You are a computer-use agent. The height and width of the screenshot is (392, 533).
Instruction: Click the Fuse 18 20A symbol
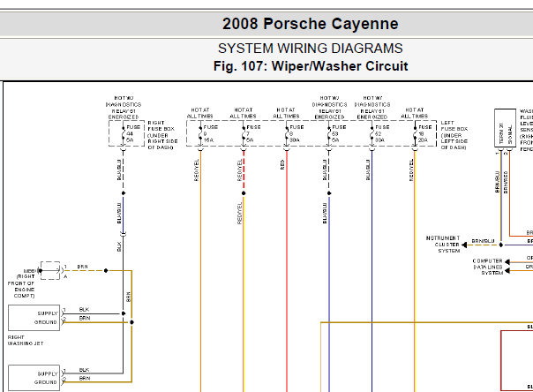pos(415,133)
